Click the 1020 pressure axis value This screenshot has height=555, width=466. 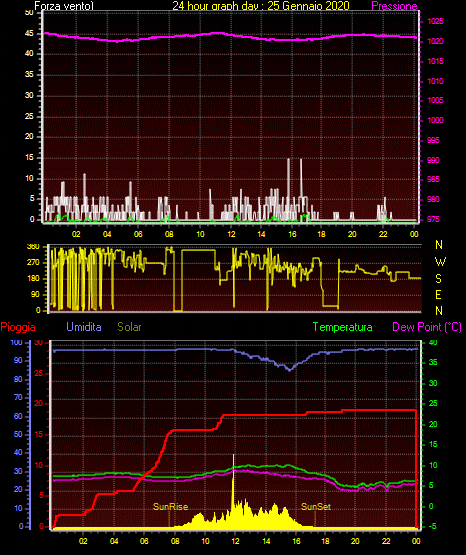pos(435,41)
